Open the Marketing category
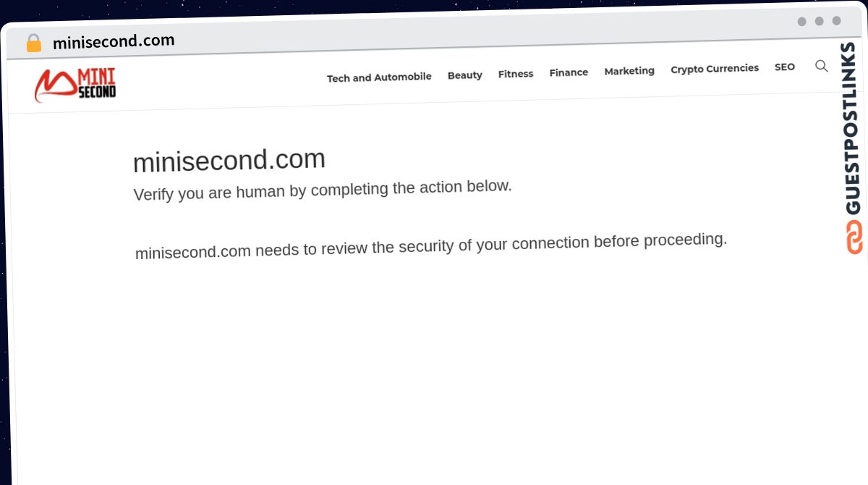The height and width of the screenshot is (485, 868). [629, 71]
